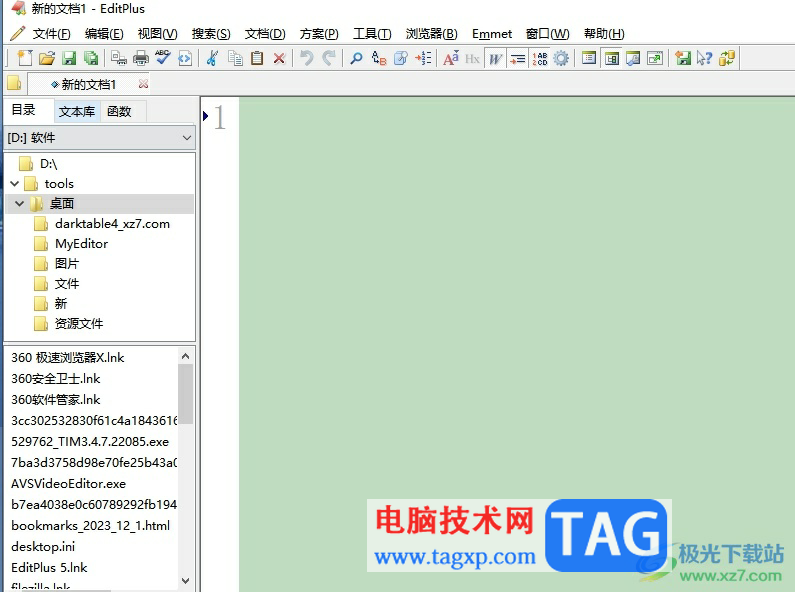Click the Save All icon

(91, 58)
